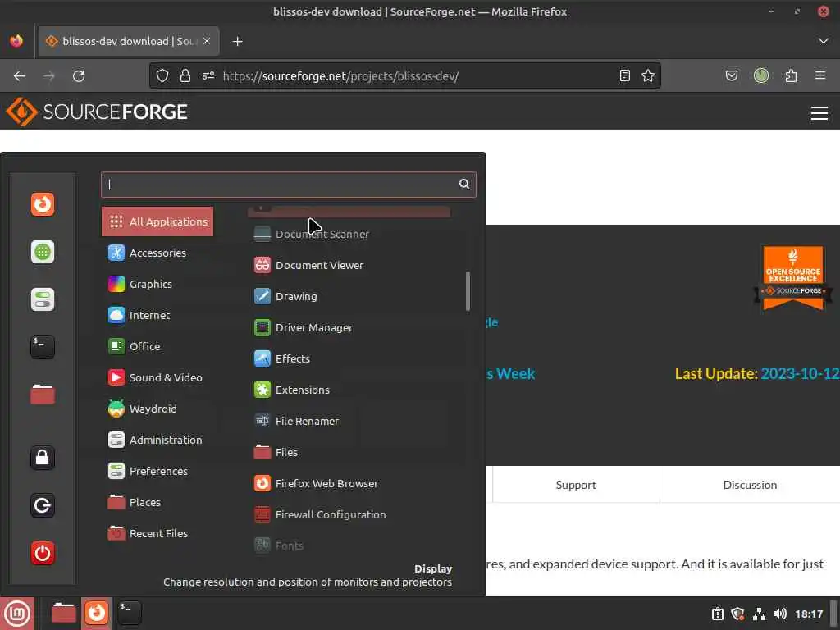Open a new tab with plus button
The image size is (840, 630).
237,41
